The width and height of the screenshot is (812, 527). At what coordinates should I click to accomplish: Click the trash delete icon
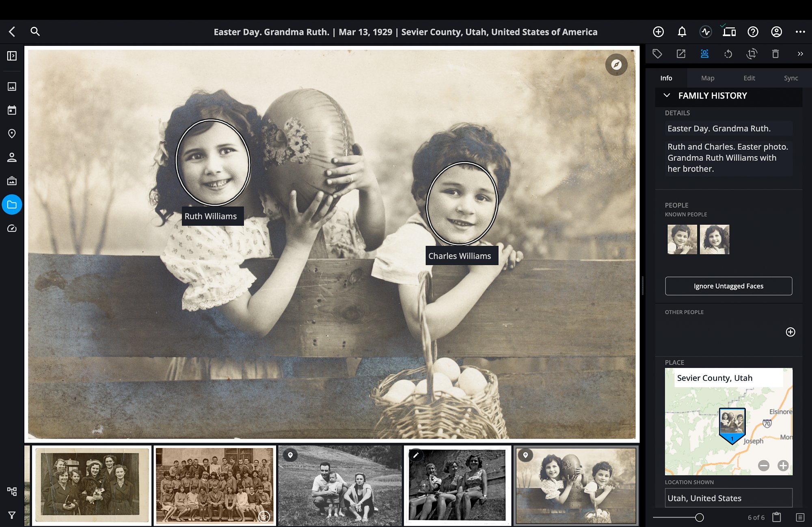point(775,54)
